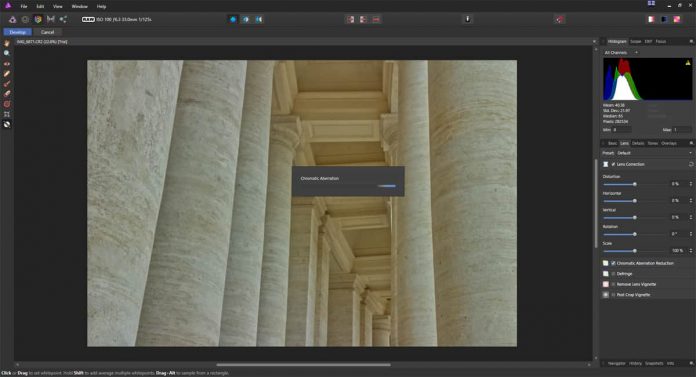This screenshot has width=696, height=377.
Task: Open the Help menu
Action: pyautogui.click(x=101, y=6)
